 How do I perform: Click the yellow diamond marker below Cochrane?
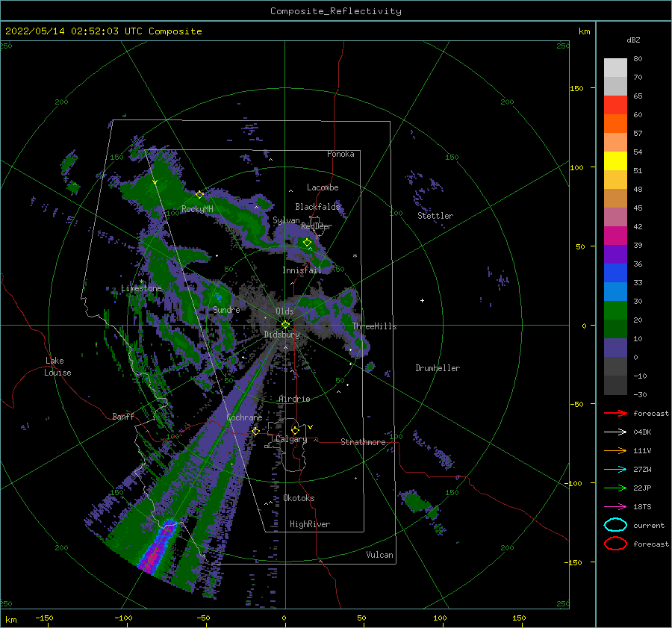255,432
